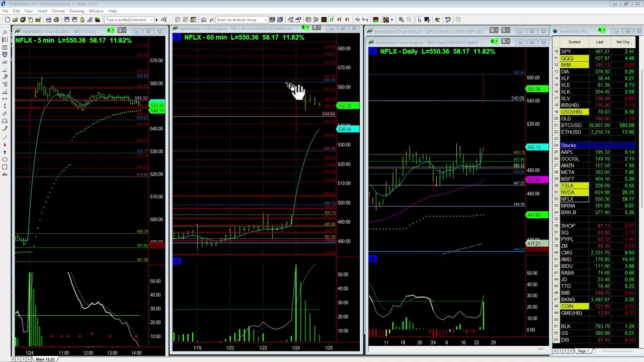
Task: Open the Format menu
Action: pos(58,11)
